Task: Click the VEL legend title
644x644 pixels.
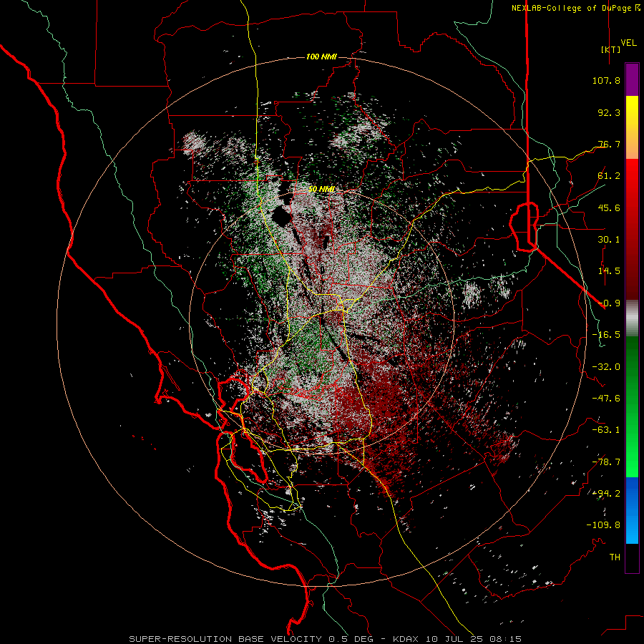Action: point(628,43)
